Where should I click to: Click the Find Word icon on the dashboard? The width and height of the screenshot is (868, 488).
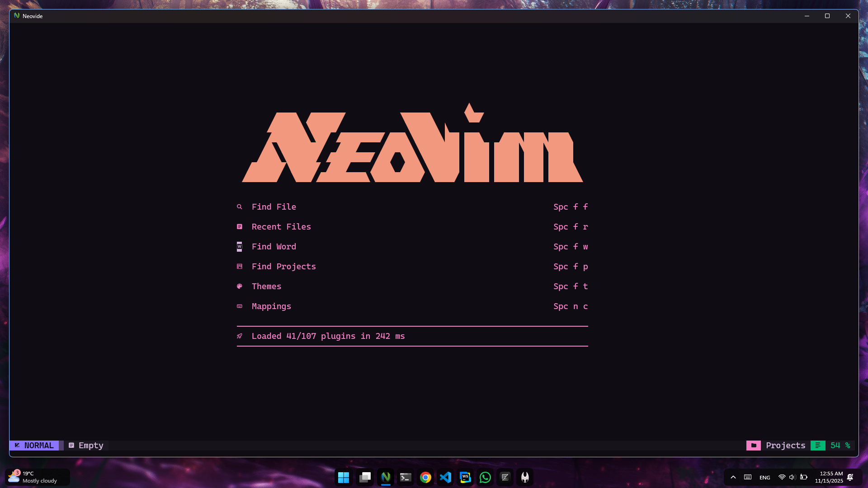(240, 246)
